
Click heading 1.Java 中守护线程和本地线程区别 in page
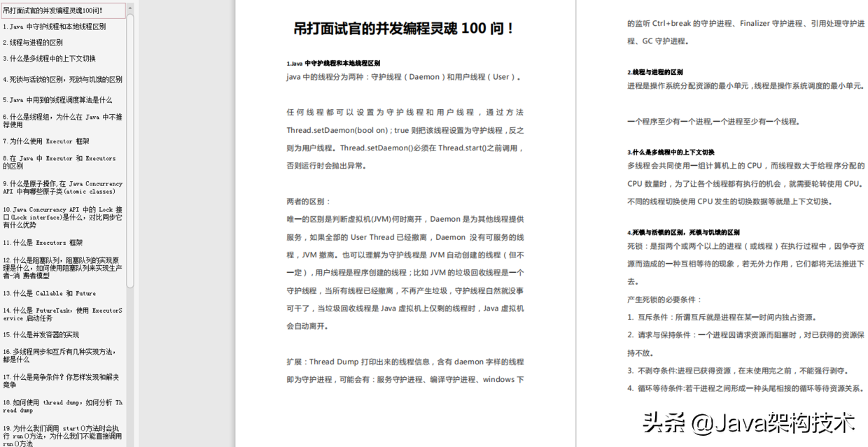point(333,63)
